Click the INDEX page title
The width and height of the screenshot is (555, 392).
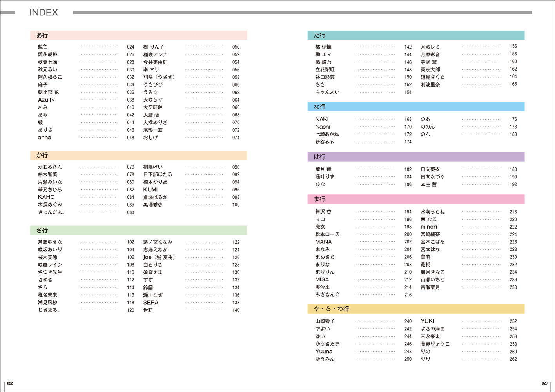click(44, 13)
